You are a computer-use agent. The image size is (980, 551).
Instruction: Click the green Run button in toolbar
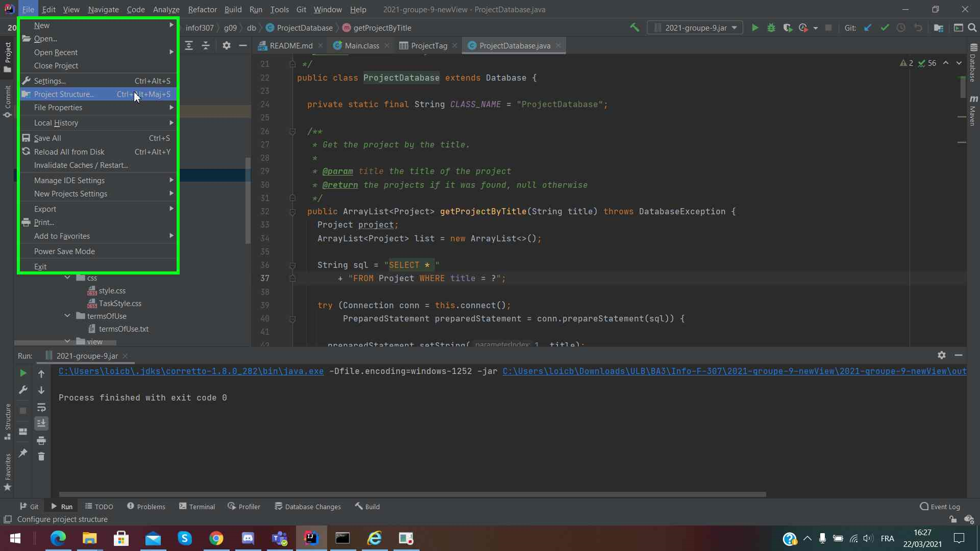tap(755, 28)
